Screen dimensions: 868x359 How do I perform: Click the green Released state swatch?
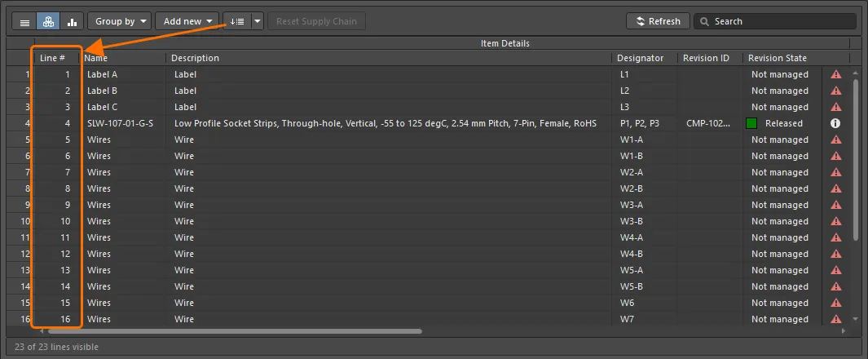(751, 123)
